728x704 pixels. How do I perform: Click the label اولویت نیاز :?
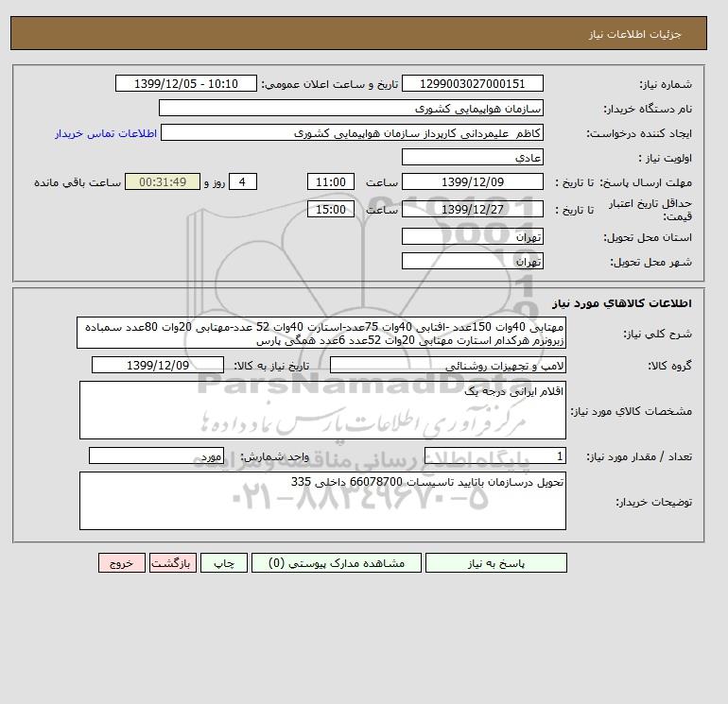pyautogui.click(x=666, y=158)
